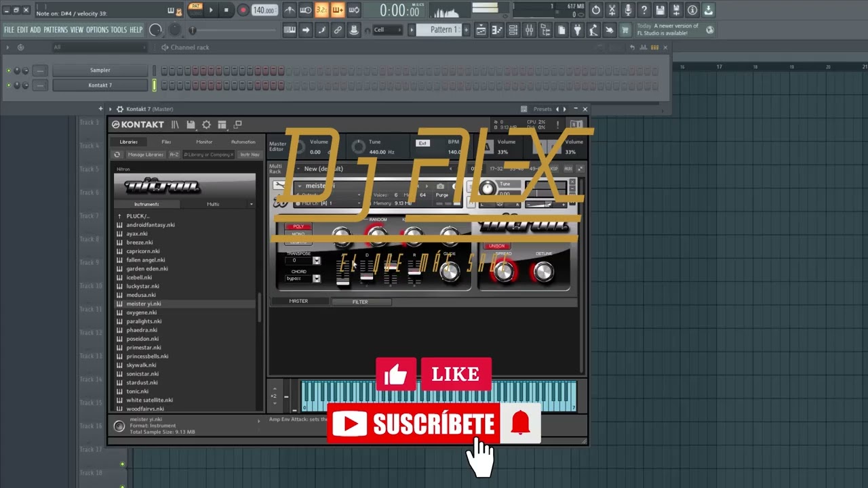The height and width of the screenshot is (488, 868).
Task: Open the PATTERNS menu
Action: pos(56,30)
